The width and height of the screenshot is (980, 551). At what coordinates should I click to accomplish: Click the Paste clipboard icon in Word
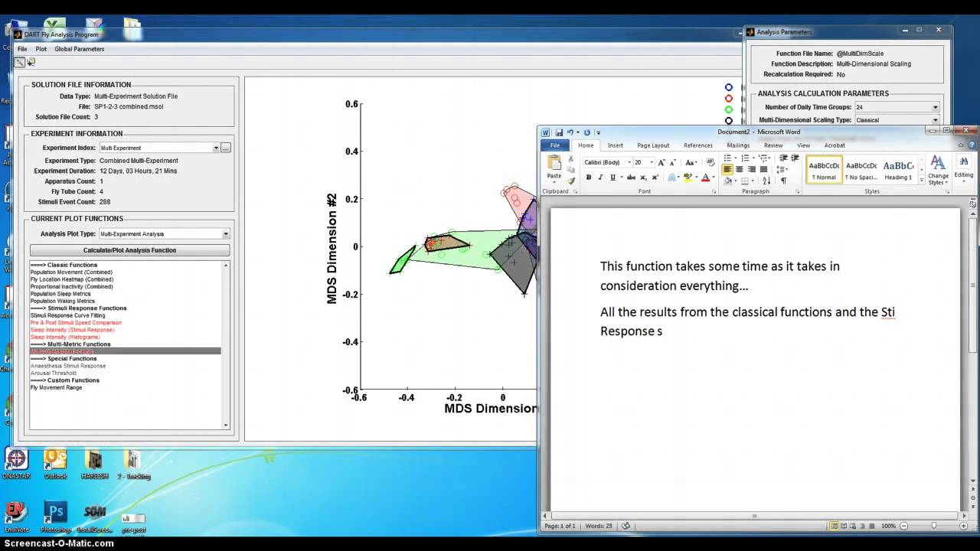554,161
